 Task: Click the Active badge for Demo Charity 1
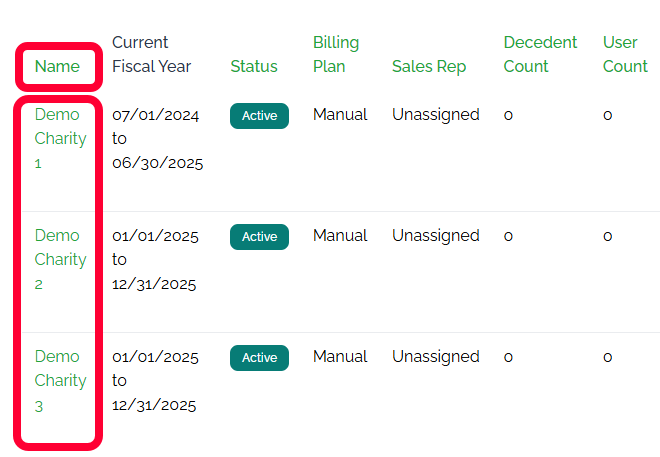tap(259, 116)
